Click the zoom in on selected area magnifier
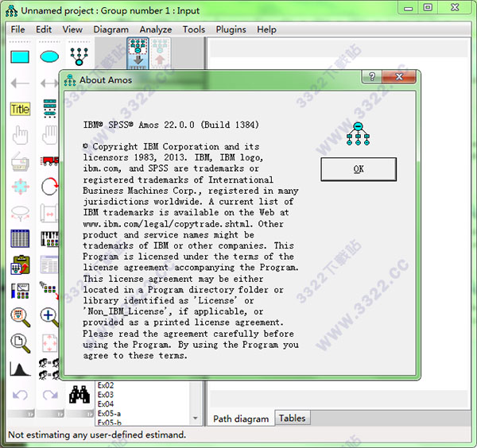The width and height of the screenshot is (477, 448). (x=21, y=317)
